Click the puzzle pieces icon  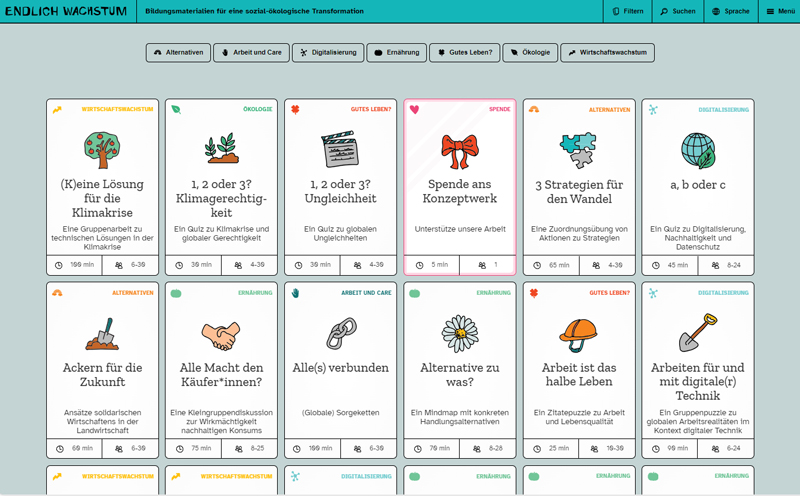coord(579,149)
